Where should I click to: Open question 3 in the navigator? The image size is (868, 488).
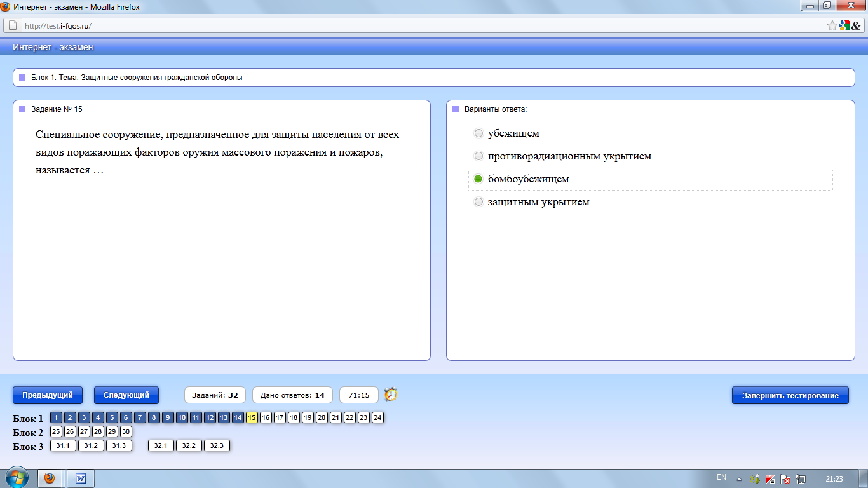click(x=84, y=417)
